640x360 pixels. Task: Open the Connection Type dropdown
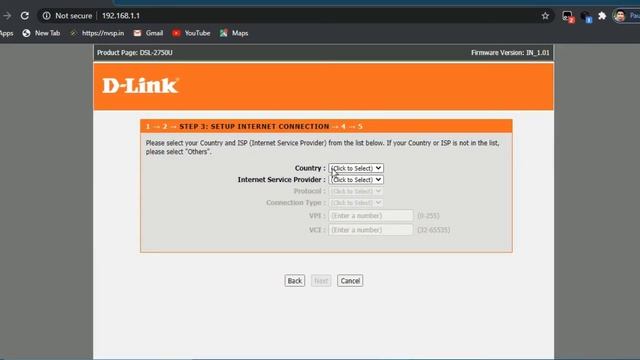point(356,202)
